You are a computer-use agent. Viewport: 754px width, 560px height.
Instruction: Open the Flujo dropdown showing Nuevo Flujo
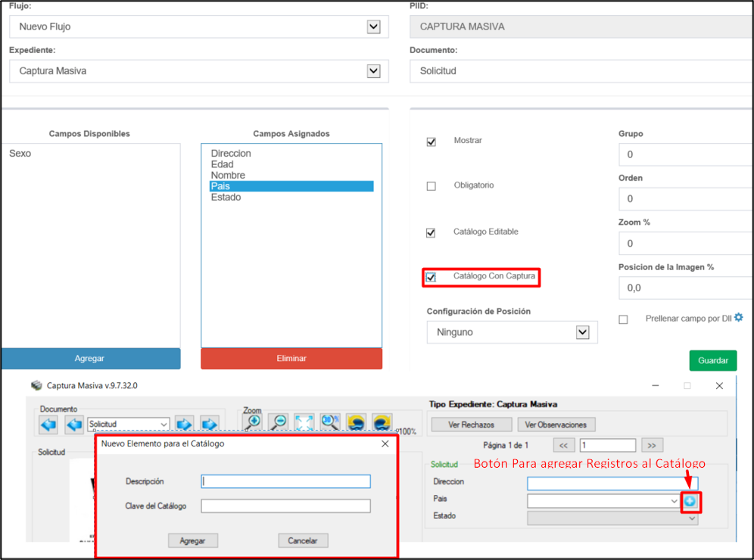[x=373, y=27]
